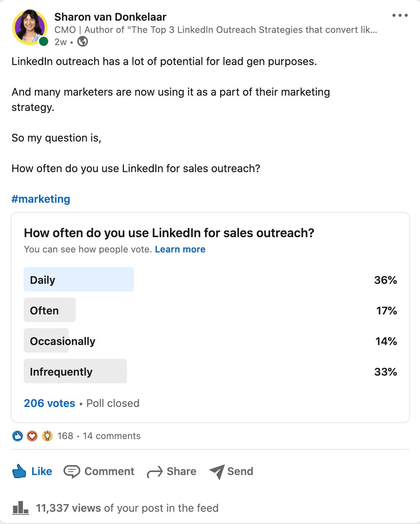Click the heart love reaction icon
The width and height of the screenshot is (420, 524).
(32, 436)
